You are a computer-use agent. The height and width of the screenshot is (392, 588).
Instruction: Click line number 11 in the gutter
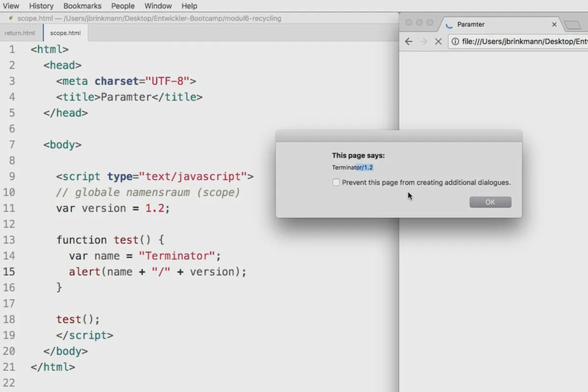click(9, 208)
